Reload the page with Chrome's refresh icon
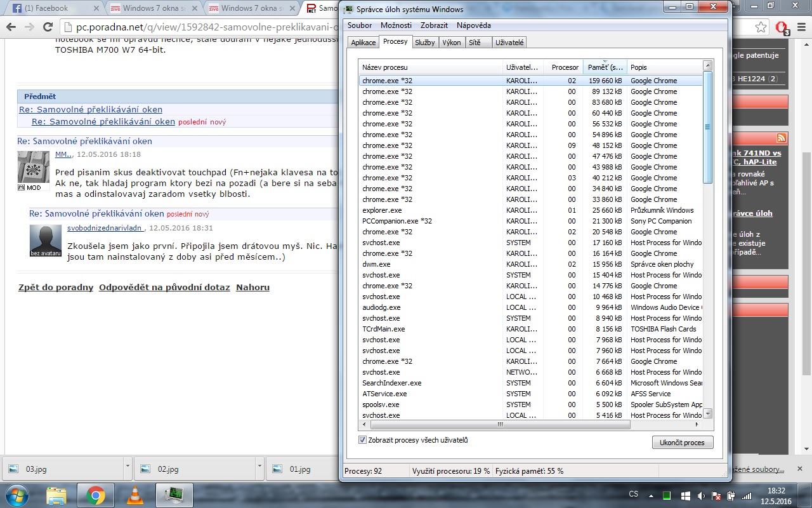 coord(48,27)
